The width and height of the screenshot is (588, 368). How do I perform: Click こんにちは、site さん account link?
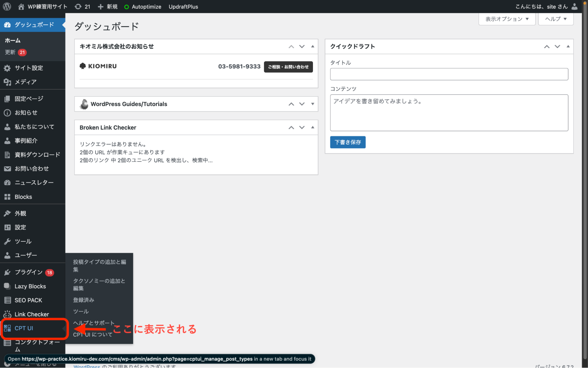[x=541, y=6]
